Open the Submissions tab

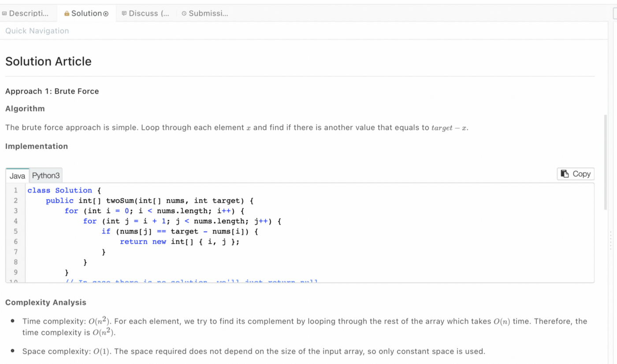click(205, 13)
